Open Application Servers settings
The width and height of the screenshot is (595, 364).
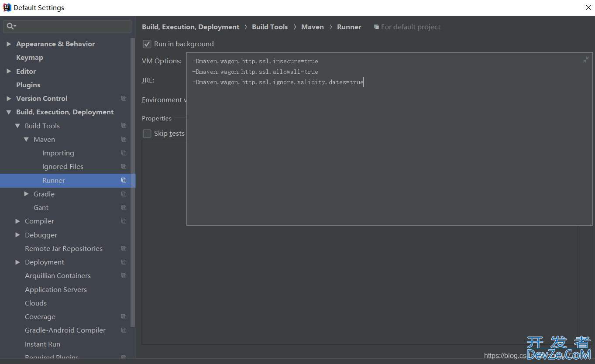tap(56, 289)
